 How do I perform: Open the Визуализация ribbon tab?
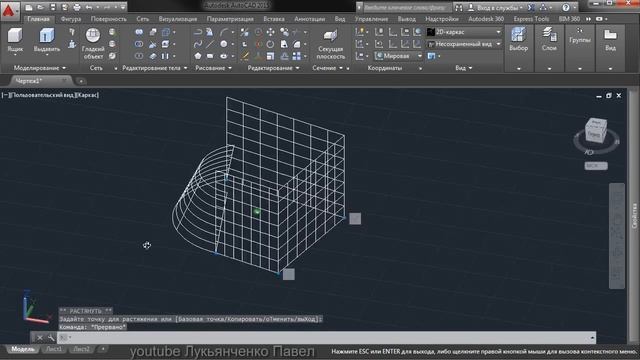point(178,19)
